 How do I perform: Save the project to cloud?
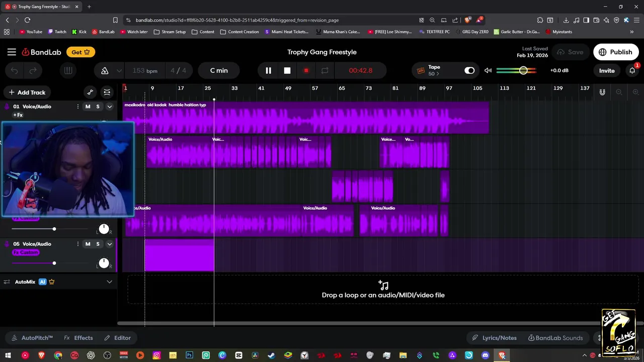point(570,52)
